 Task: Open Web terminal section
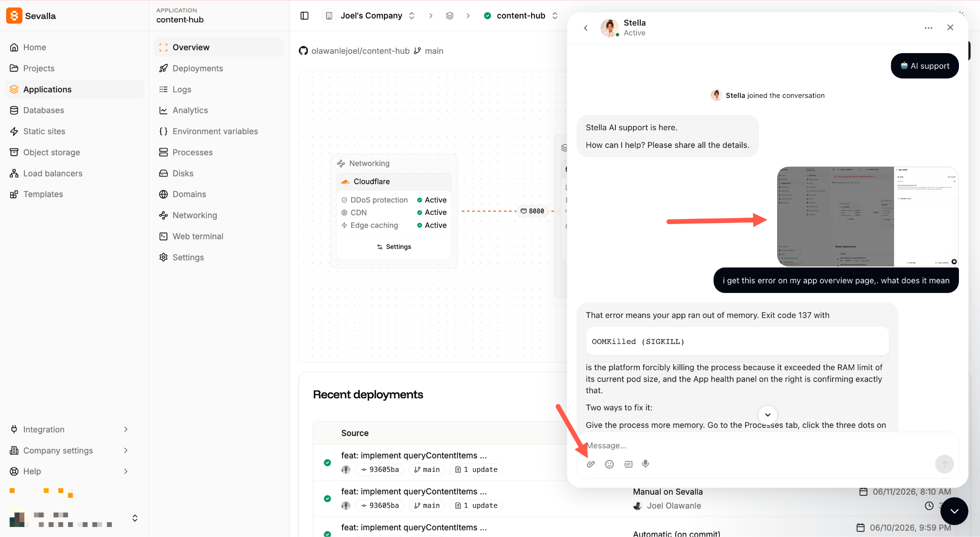coord(219,236)
